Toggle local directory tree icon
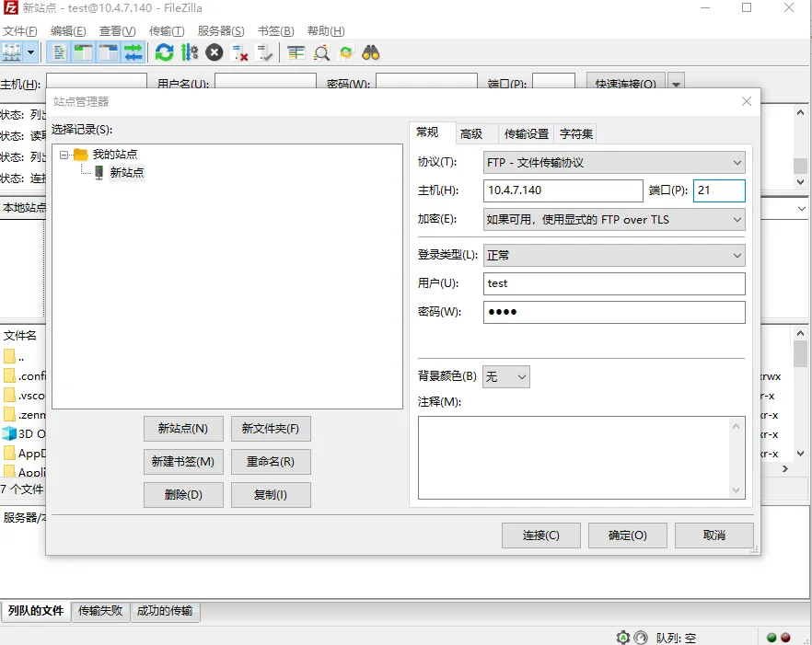Image resolution: width=812 pixels, height=645 pixels. [x=84, y=52]
